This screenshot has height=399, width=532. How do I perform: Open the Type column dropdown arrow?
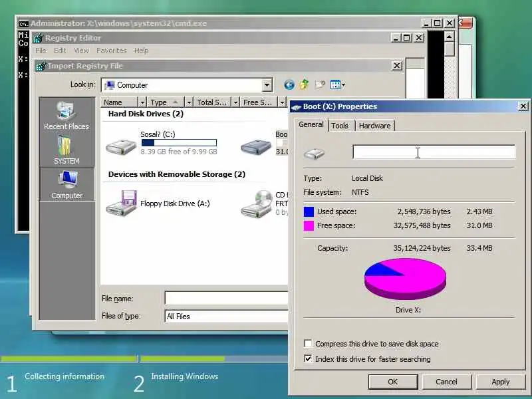click(189, 102)
